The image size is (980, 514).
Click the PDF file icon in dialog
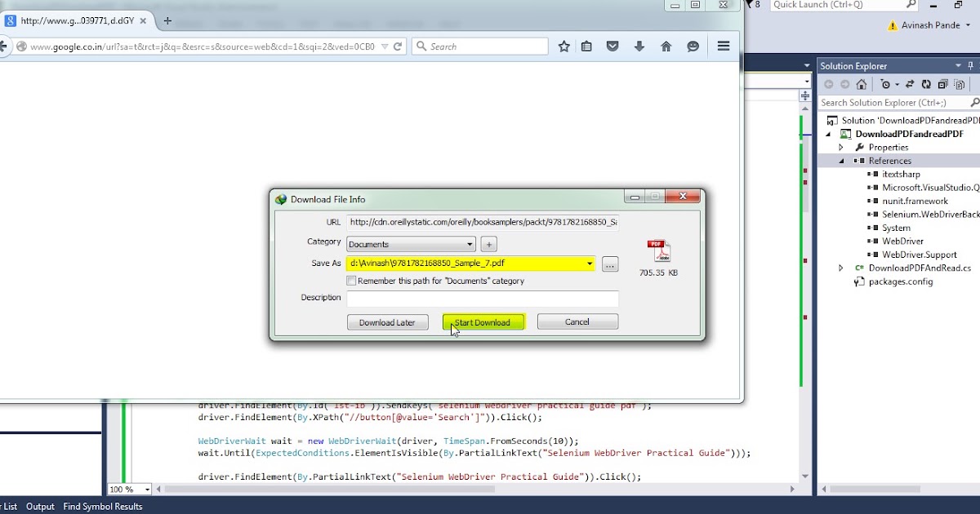tap(658, 251)
